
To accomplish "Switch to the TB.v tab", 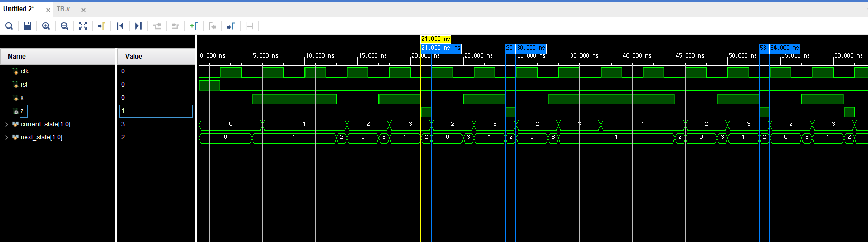I will click(63, 9).
